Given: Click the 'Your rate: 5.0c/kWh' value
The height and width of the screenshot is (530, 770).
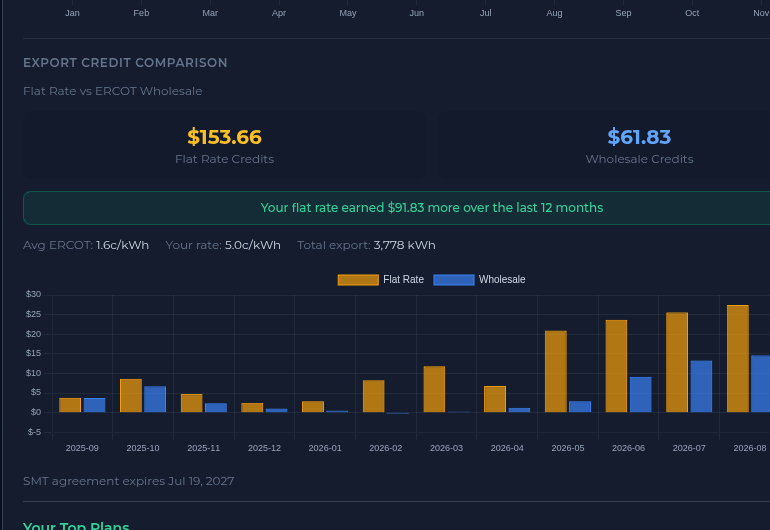Looking at the screenshot, I should coord(223,245).
